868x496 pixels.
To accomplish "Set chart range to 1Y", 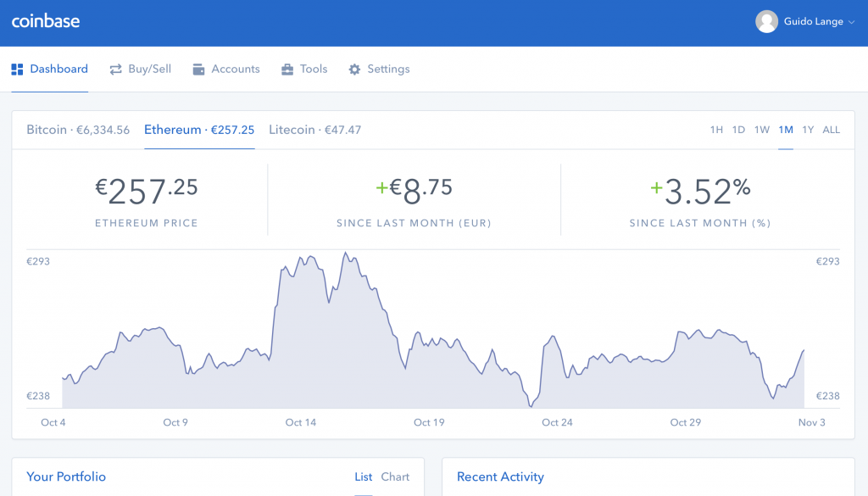I will pos(808,130).
